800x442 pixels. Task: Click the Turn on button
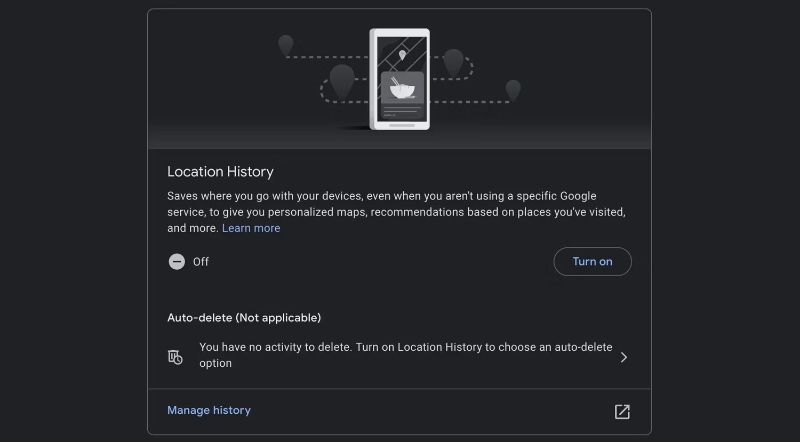coord(592,262)
